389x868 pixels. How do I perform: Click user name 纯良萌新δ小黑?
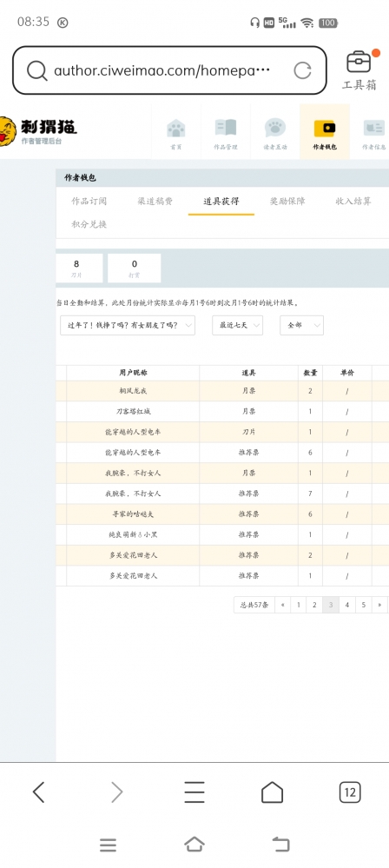point(133,534)
